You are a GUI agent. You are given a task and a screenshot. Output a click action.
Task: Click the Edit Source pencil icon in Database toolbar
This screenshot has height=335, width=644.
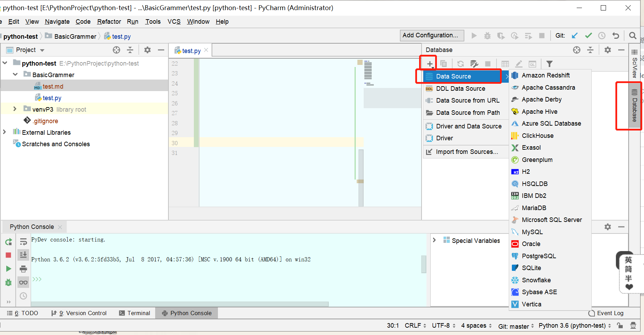click(x=519, y=64)
